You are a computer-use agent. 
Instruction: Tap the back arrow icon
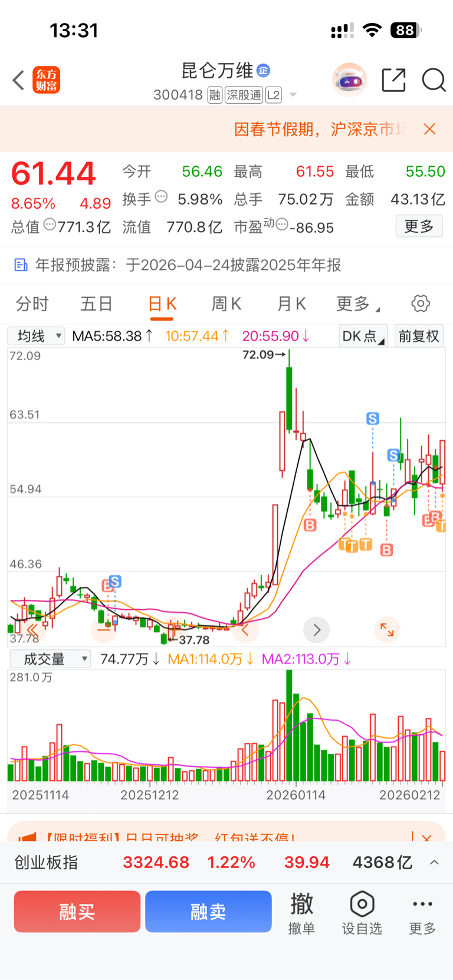pos(18,80)
